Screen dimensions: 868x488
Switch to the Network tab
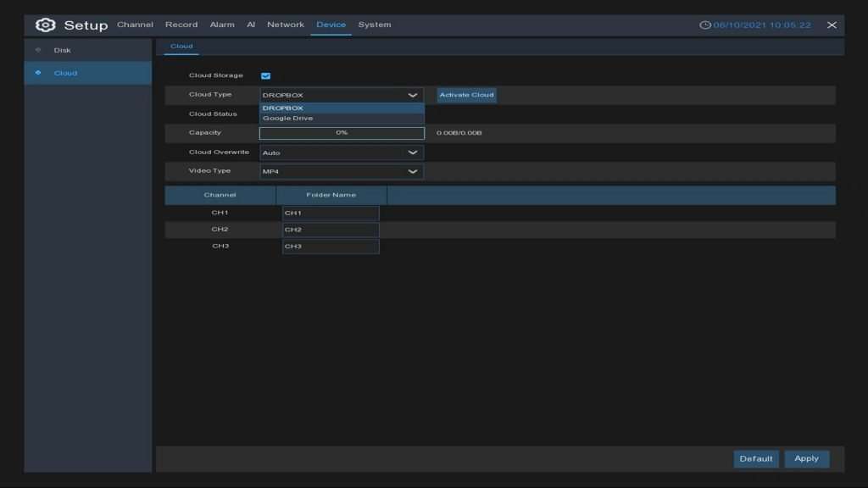click(285, 25)
